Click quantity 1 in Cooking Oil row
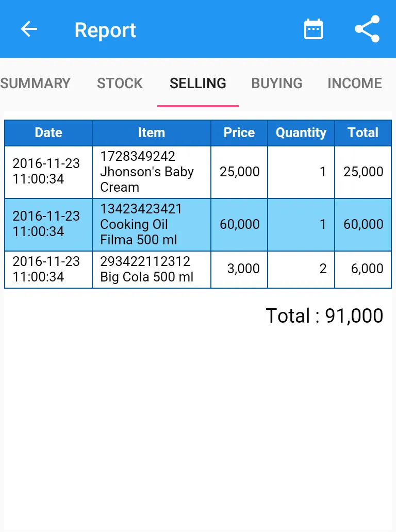The width and height of the screenshot is (396, 532). 301,225
